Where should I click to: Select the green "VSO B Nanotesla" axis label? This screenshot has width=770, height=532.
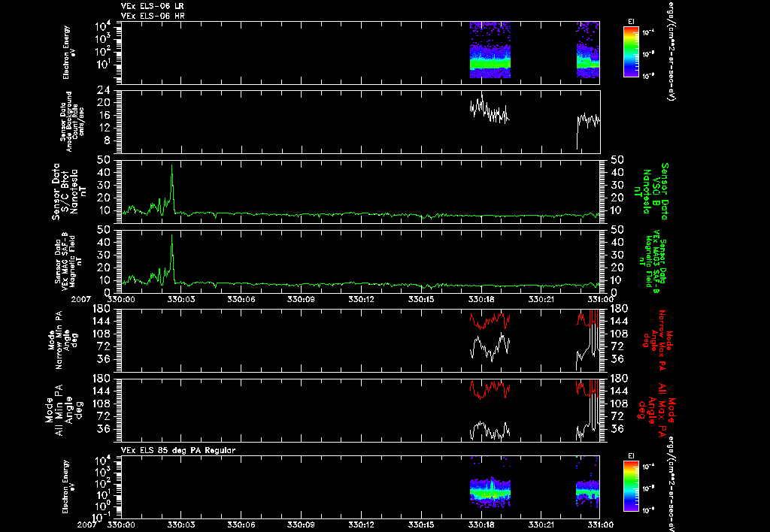click(650, 192)
